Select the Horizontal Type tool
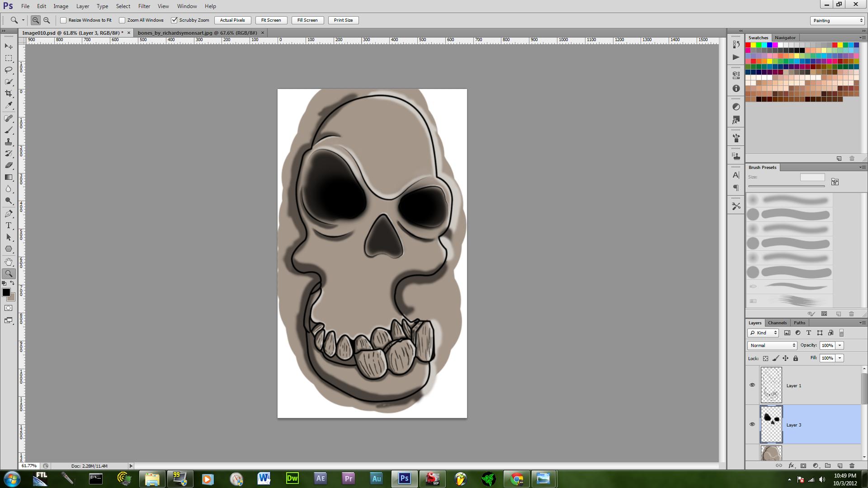 point(9,225)
